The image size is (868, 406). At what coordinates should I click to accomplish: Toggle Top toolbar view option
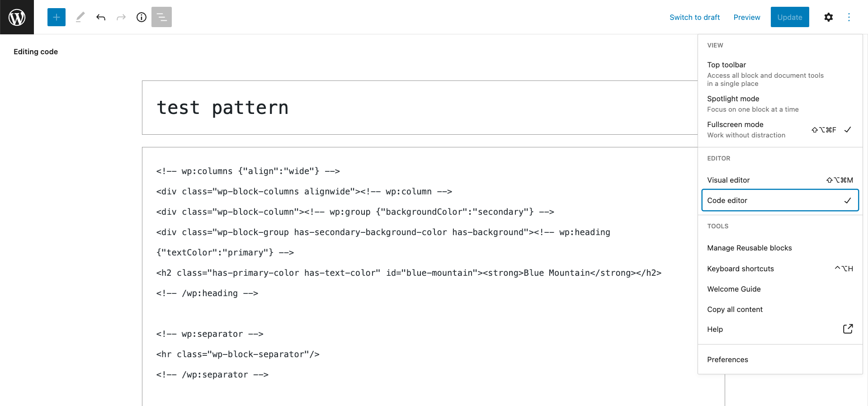pos(780,74)
